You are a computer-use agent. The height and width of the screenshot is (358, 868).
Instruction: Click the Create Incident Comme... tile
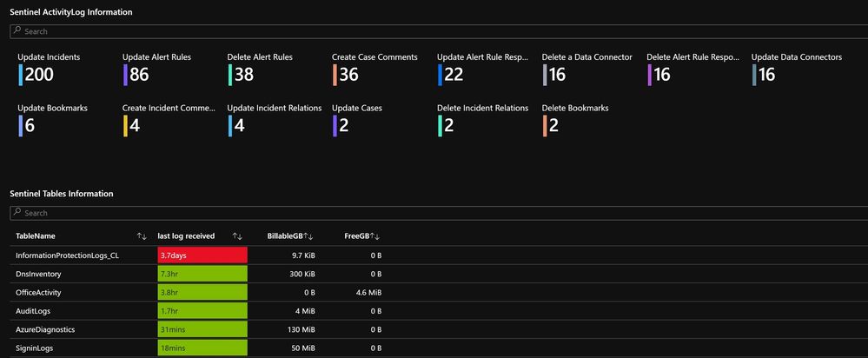[169, 120]
